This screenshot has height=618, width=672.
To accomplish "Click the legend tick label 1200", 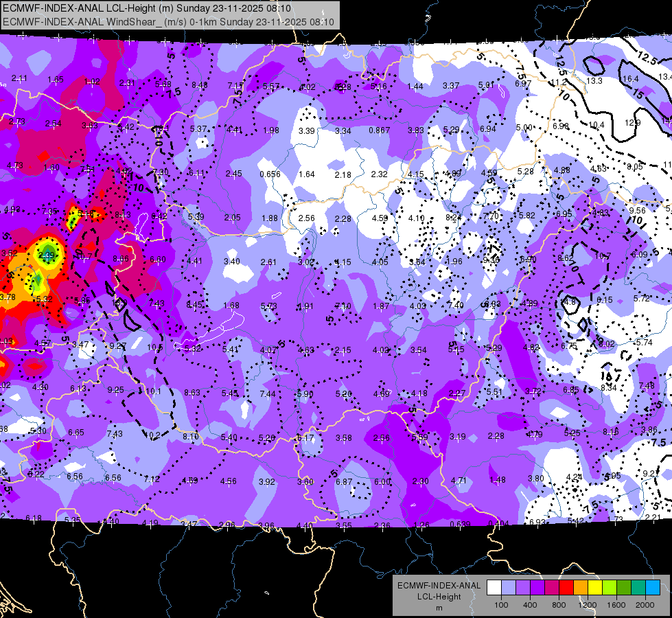I will (587, 605).
